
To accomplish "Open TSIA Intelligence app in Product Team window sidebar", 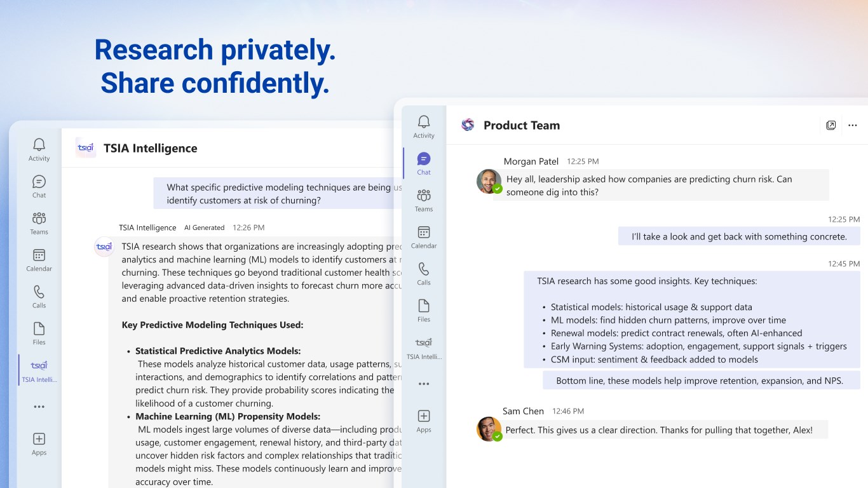I will (424, 348).
